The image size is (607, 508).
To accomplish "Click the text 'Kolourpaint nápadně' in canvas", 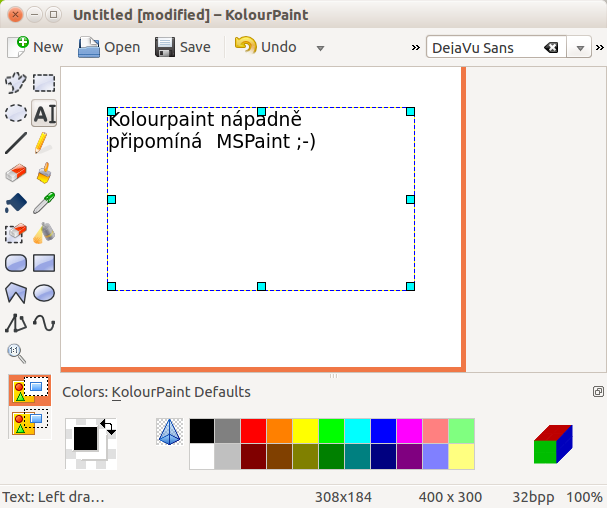I will [x=205, y=120].
